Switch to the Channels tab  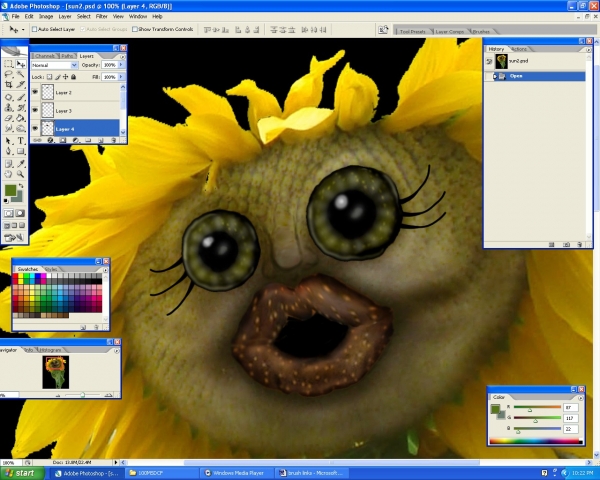click(x=45, y=56)
